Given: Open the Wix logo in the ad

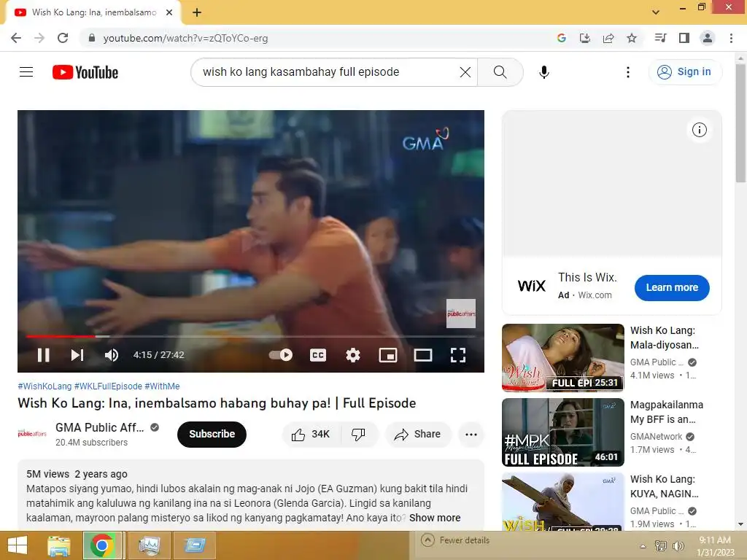Looking at the screenshot, I should tap(532, 286).
